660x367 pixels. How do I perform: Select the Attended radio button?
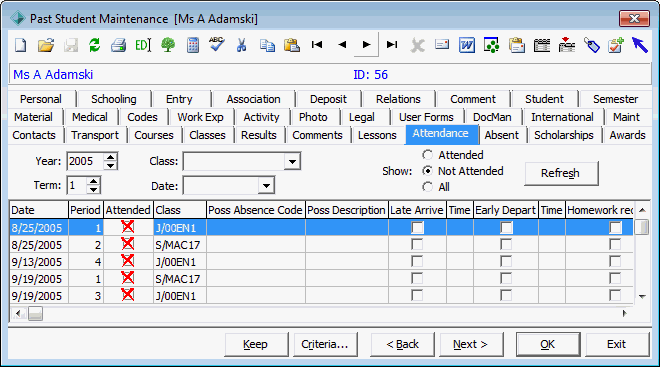point(427,155)
